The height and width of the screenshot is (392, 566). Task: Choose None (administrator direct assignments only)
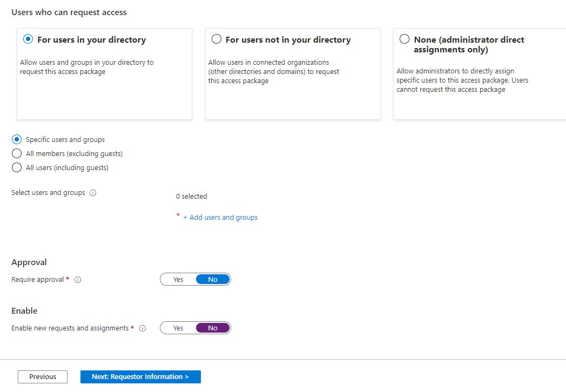(x=404, y=39)
